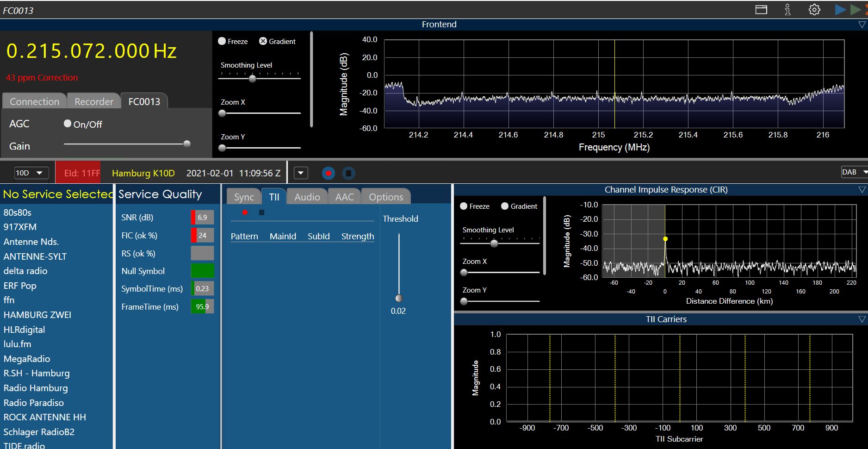Enable Freeze in the Frontend spectrum panel
The width and height of the screenshot is (868, 449).
(x=222, y=41)
